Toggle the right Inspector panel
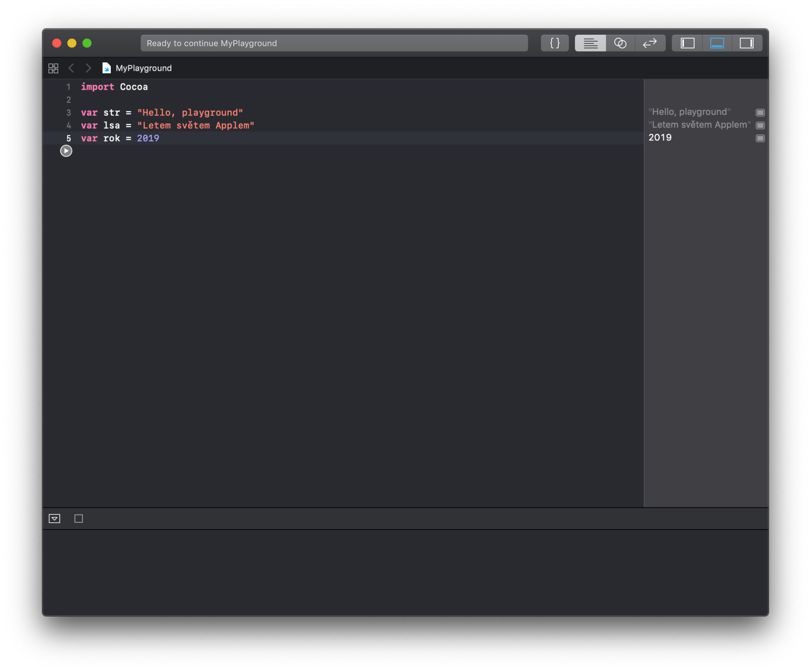This screenshot has height=672, width=811. tap(746, 43)
